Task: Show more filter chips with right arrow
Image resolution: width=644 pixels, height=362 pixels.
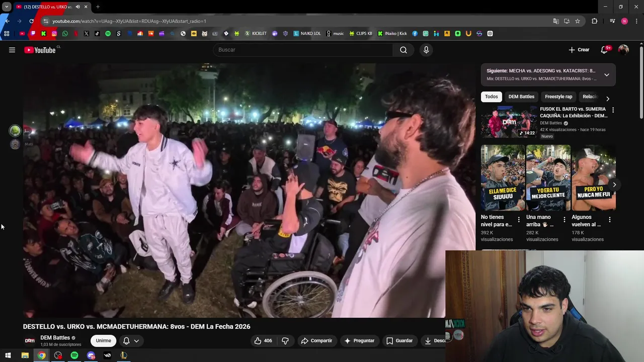Action: click(x=607, y=99)
